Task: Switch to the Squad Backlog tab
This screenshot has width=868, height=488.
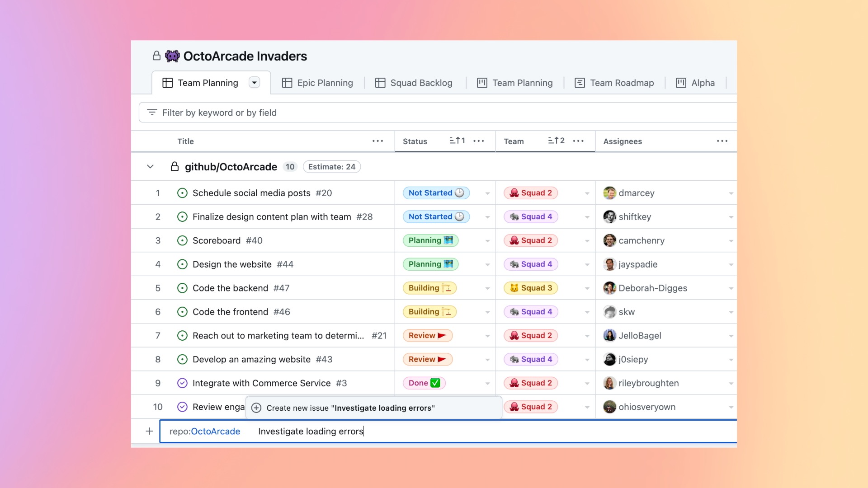Action: (414, 83)
